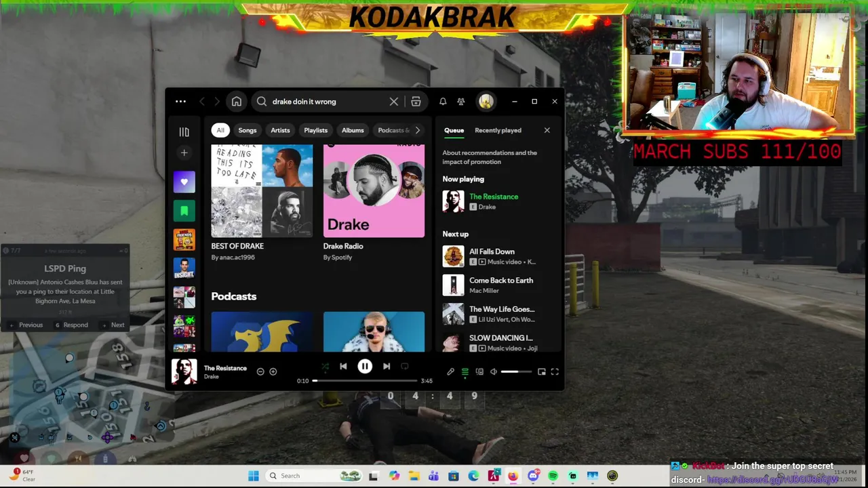Skip to the previous track

343,367
